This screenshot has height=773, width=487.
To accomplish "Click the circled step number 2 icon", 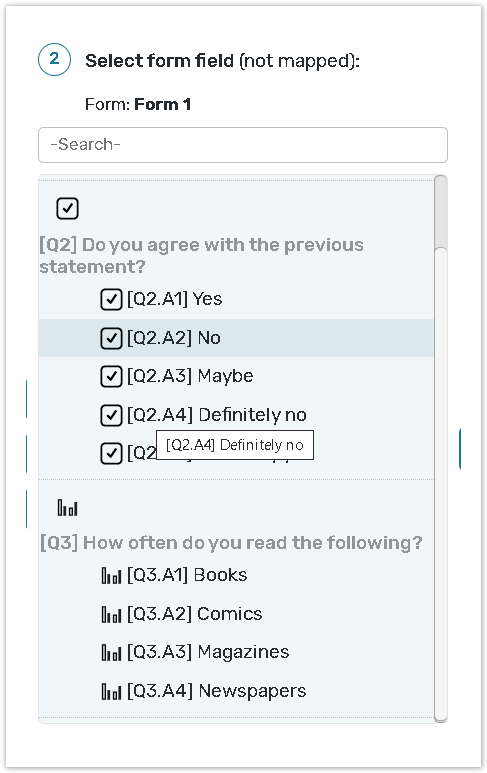I will click(54, 59).
